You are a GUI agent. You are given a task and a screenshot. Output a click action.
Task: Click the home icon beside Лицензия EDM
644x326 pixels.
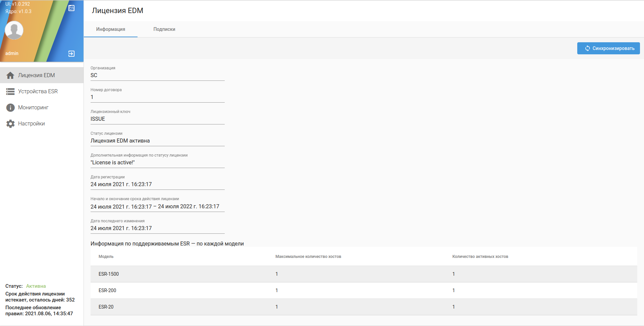coord(10,75)
